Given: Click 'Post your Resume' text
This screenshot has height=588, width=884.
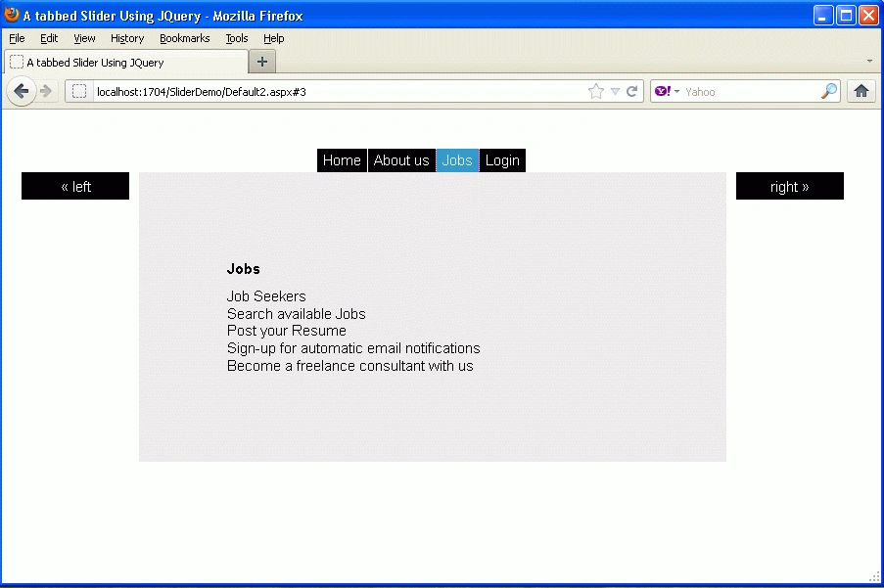Looking at the screenshot, I should point(287,331).
